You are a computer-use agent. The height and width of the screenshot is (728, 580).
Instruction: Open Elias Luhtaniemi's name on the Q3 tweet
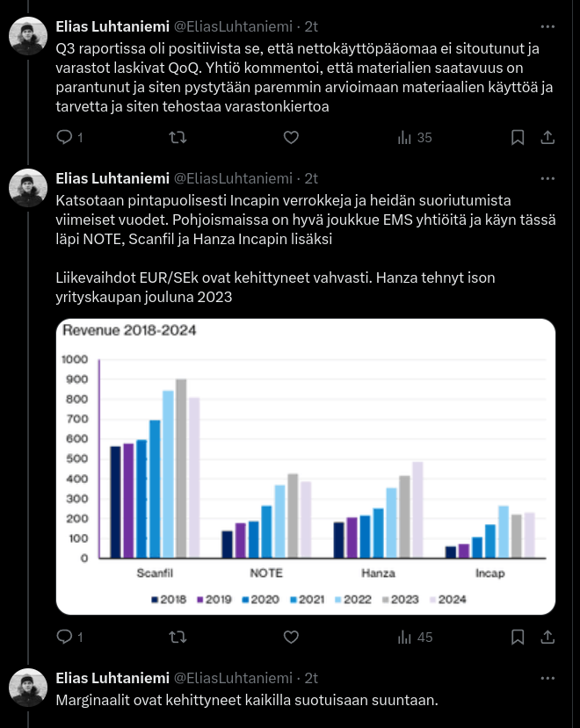pyautogui.click(x=111, y=27)
